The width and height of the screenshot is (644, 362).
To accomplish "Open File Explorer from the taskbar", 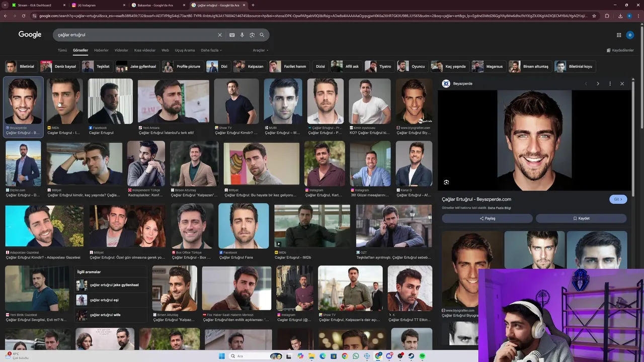I will click(311, 356).
